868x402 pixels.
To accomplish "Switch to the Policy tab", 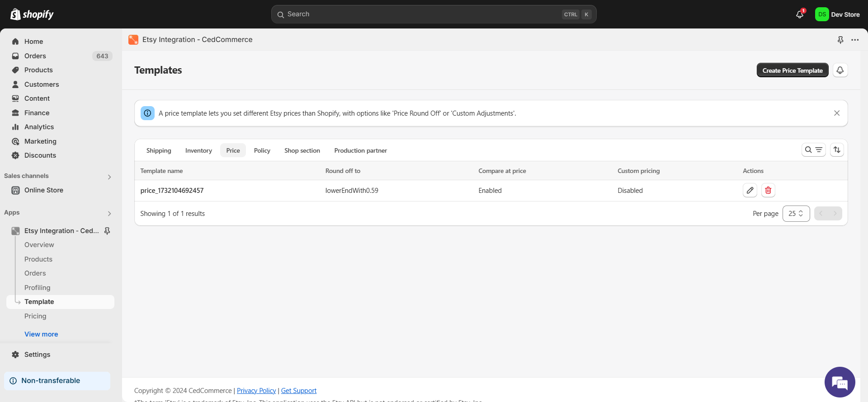I will [x=262, y=150].
